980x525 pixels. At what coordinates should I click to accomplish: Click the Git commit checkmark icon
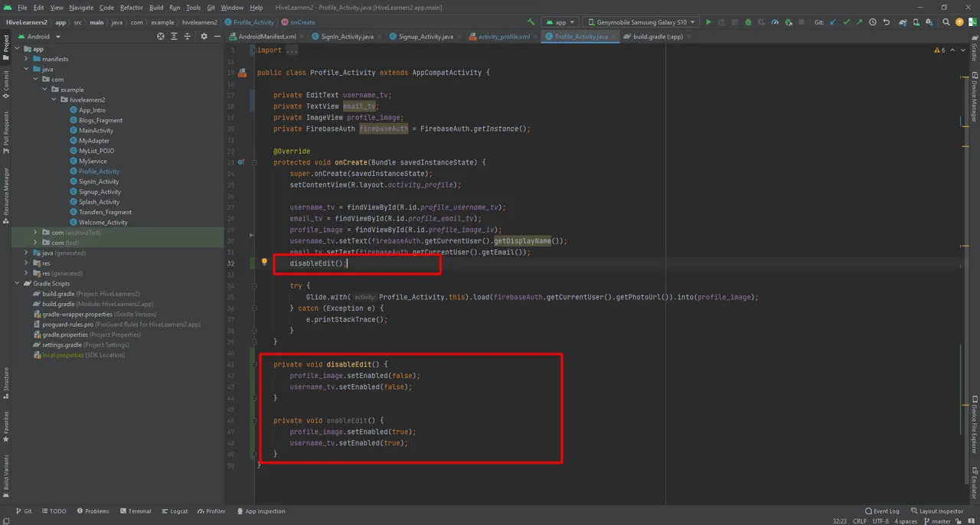click(x=847, y=22)
